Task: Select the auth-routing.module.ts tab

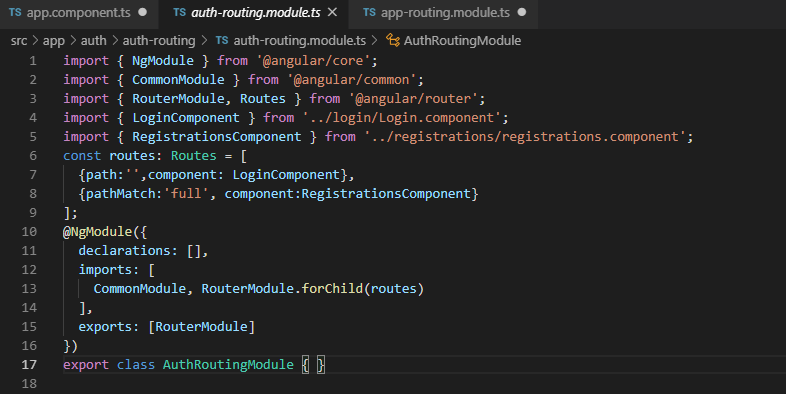Action: coord(256,13)
